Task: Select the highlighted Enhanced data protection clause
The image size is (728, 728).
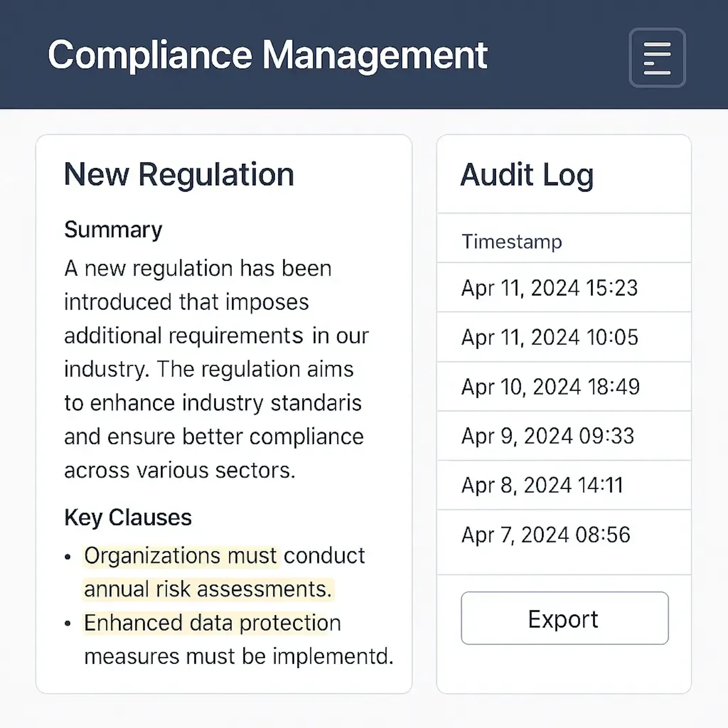Action: click(212, 622)
